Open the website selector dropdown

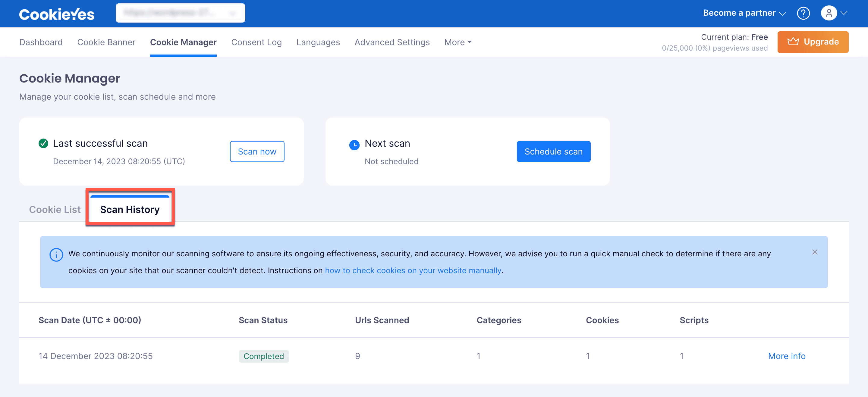[180, 13]
